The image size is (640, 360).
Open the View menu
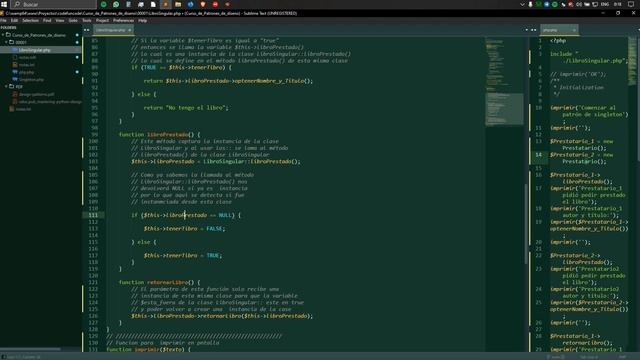pyautogui.click(x=60, y=20)
